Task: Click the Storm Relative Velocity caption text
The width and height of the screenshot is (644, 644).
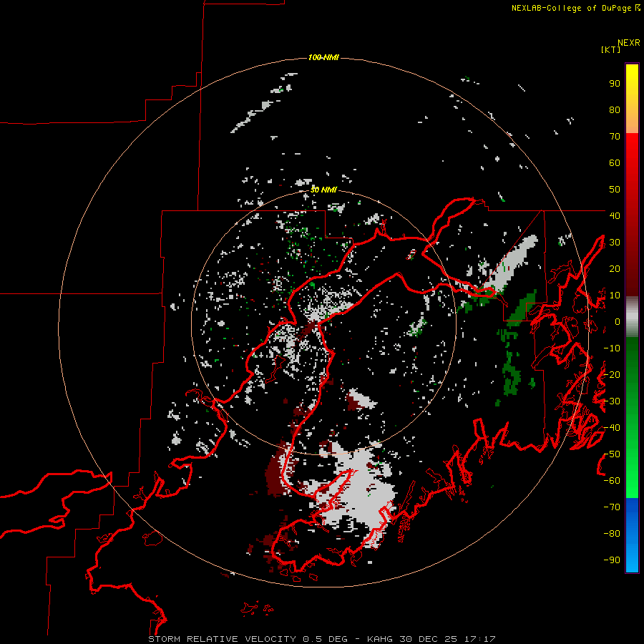Action: (x=322, y=639)
